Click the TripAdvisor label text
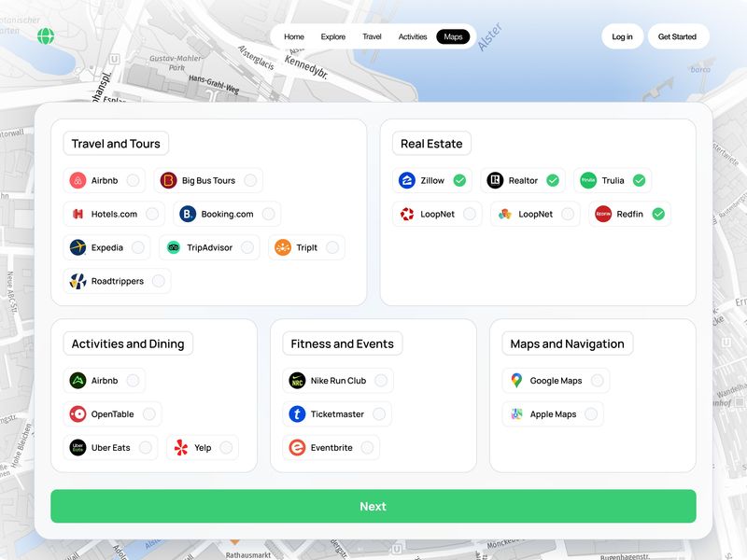747x560 pixels. coord(209,247)
